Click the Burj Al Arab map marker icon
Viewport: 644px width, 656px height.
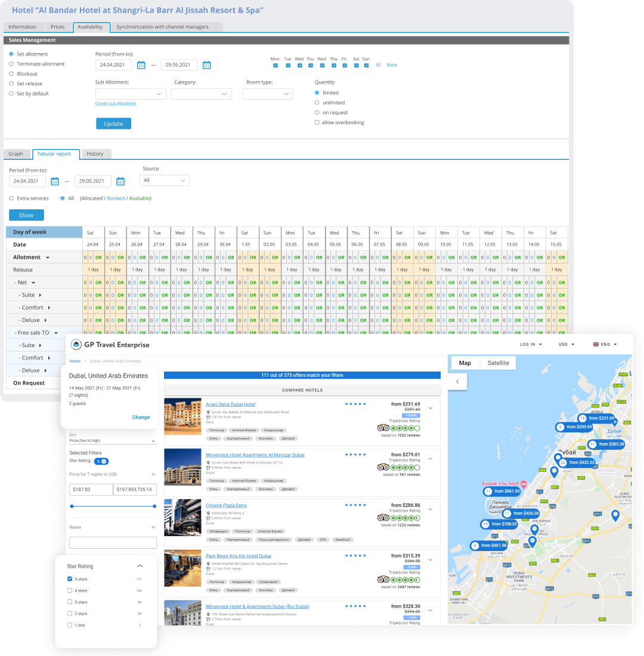coord(523,484)
